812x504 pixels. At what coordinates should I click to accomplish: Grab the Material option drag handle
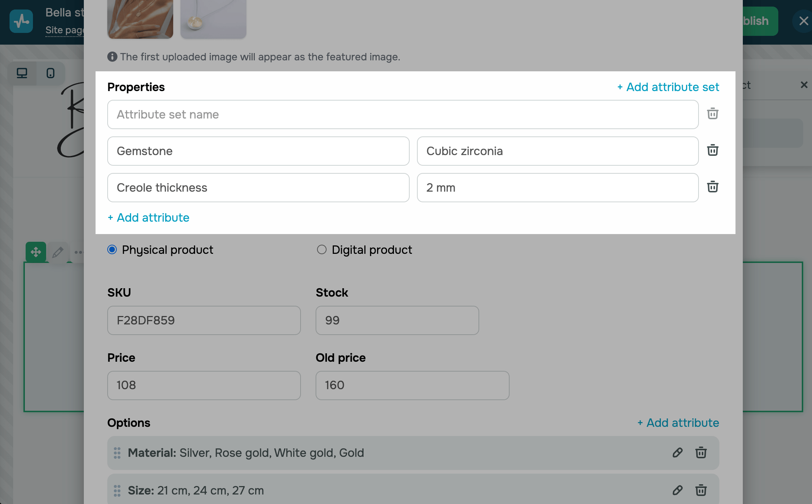(117, 453)
